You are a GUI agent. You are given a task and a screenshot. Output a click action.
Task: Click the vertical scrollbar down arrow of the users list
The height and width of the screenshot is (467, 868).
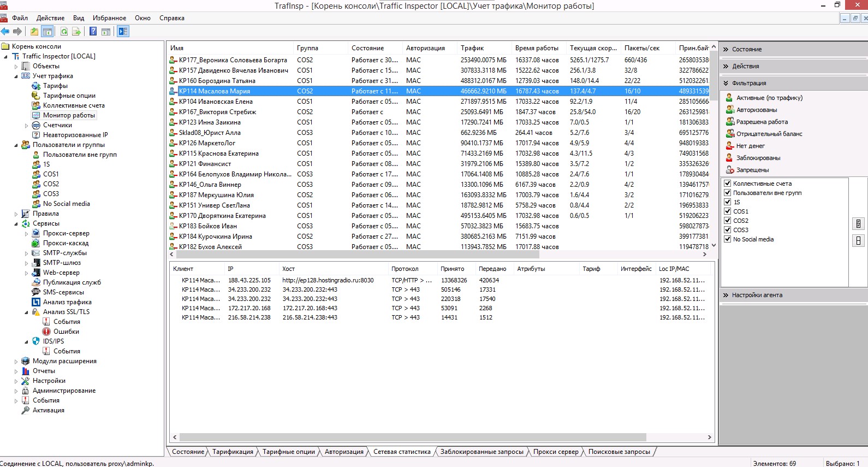[x=714, y=246]
